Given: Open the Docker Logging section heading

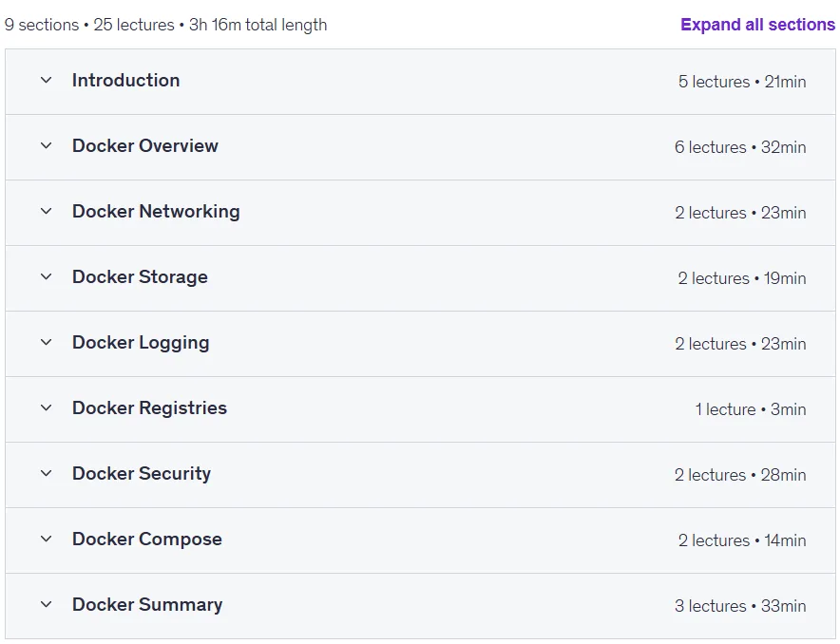Looking at the screenshot, I should click(x=141, y=343).
